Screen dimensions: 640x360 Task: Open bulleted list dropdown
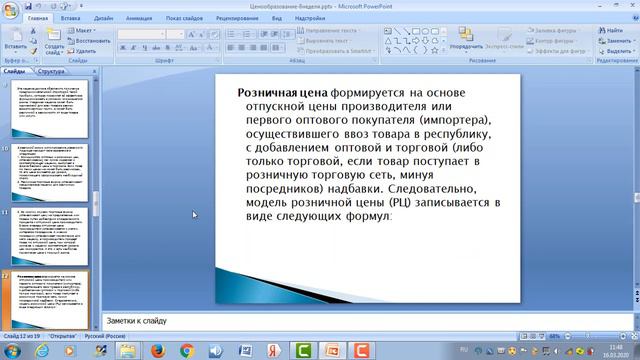pyautogui.click(x=232, y=34)
